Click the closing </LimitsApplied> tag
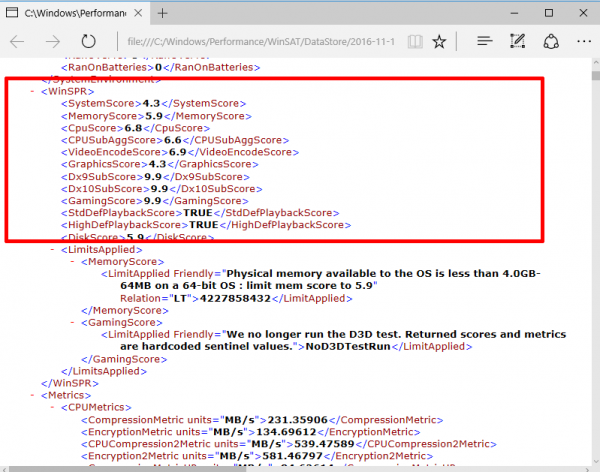This screenshot has width=600, height=472. click(104, 371)
